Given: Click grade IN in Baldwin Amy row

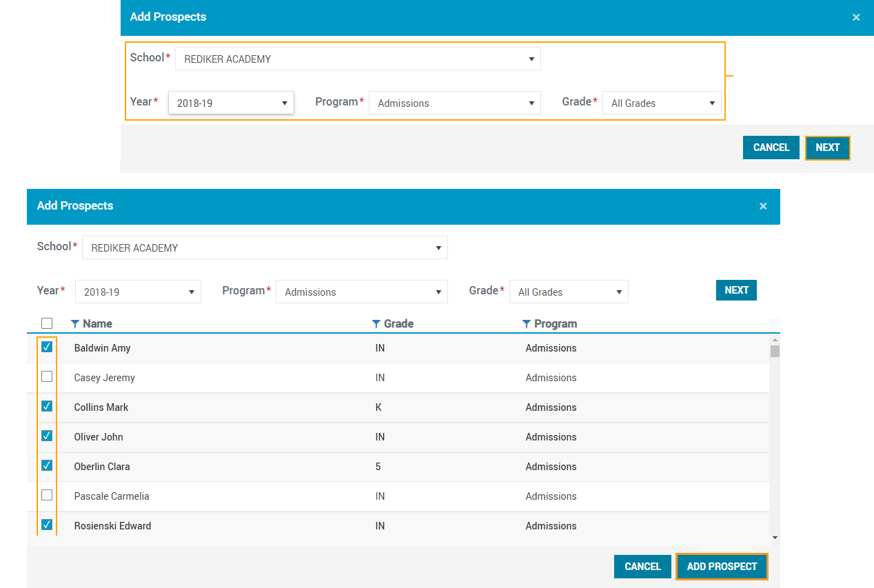Looking at the screenshot, I should click(x=380, y=348).
